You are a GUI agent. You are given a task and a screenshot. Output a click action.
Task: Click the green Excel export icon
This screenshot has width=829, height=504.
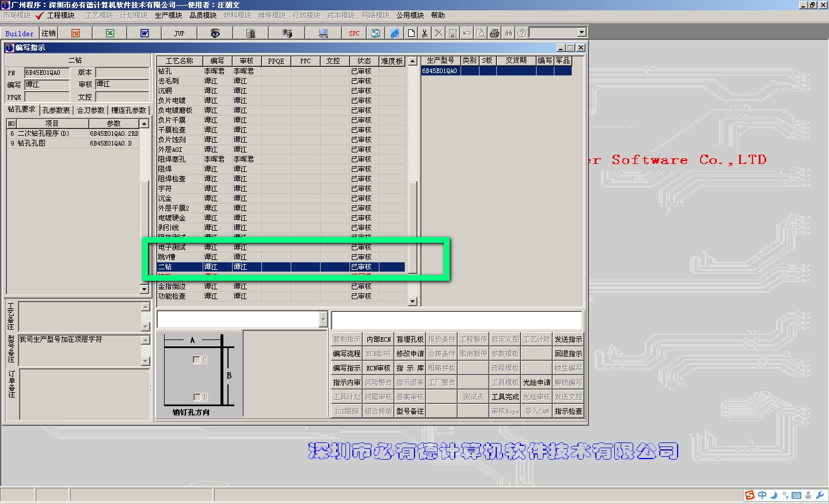pyautogui.click(x=110, y=33)
